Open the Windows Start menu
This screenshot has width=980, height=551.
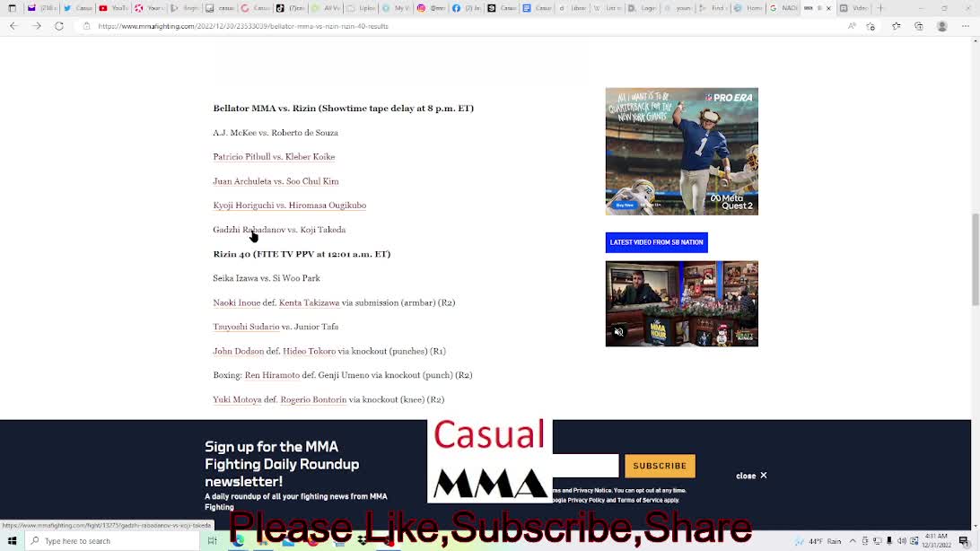click(x=12, y=541)
